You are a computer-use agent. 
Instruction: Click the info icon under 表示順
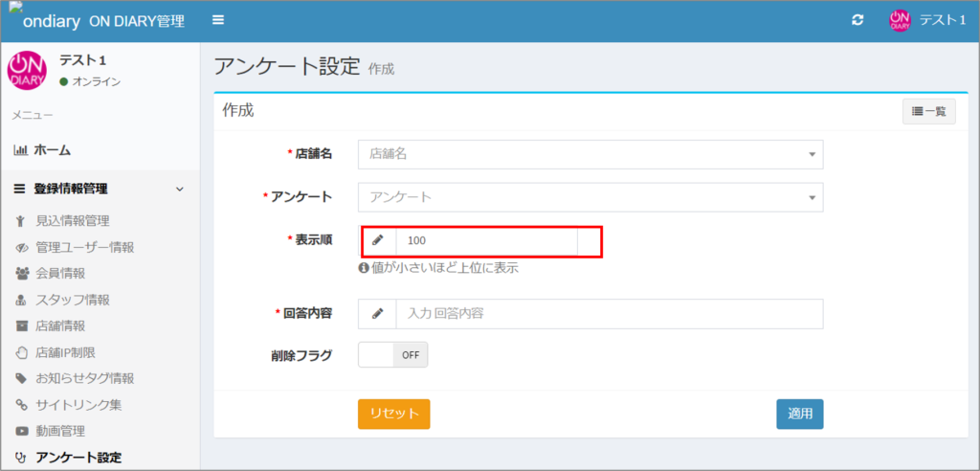(x=364, y=268)
